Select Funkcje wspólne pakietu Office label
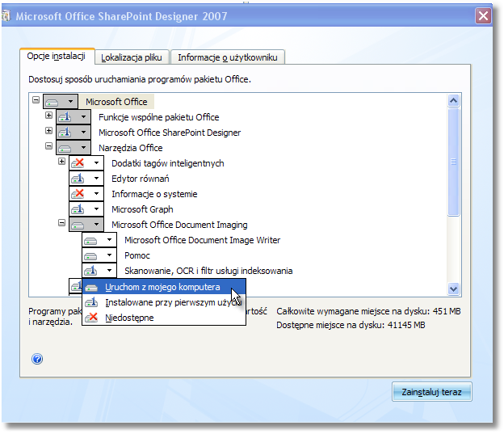The image size is (504, 434). pyautogui.click(x=159, y=117)
